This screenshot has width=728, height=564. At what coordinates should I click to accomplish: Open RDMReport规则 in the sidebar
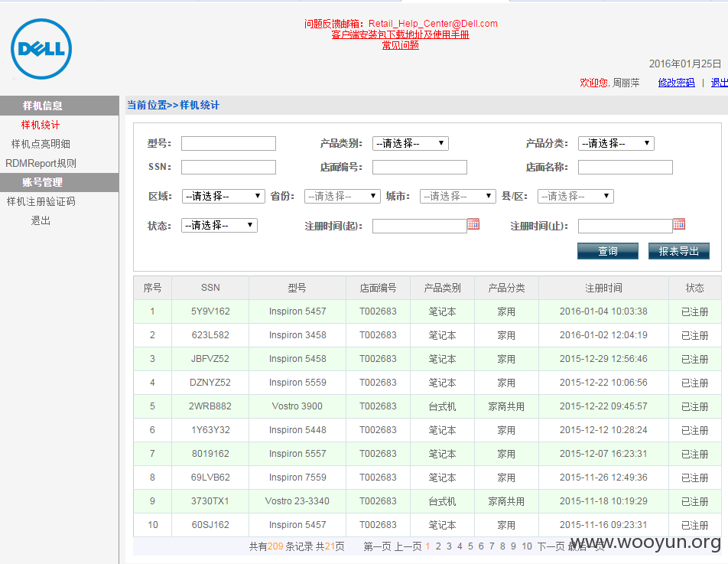click(x=41, y=163)
